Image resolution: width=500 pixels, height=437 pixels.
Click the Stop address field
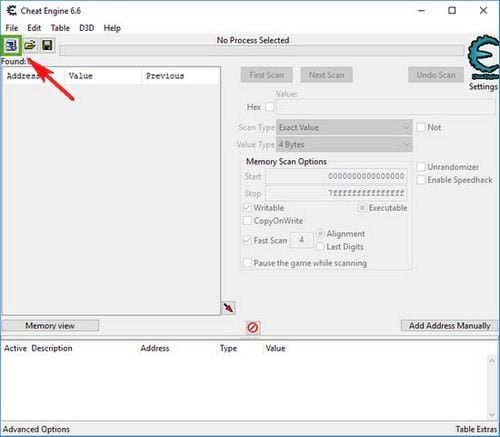pos(336,193)
